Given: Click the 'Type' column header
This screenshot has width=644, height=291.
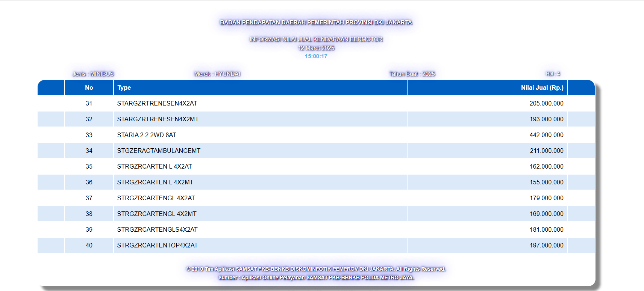Looking at the screenshot, I should pyautogui.click(x=260, y=87).
